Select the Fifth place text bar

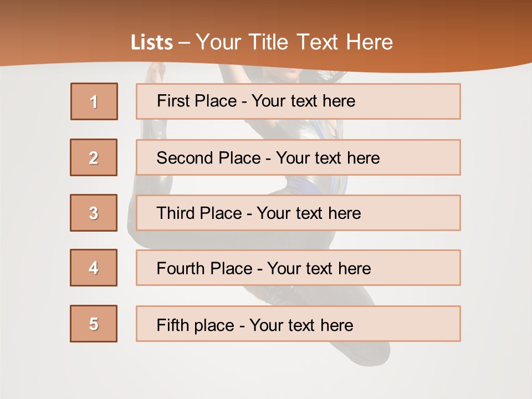click(298, 324)
